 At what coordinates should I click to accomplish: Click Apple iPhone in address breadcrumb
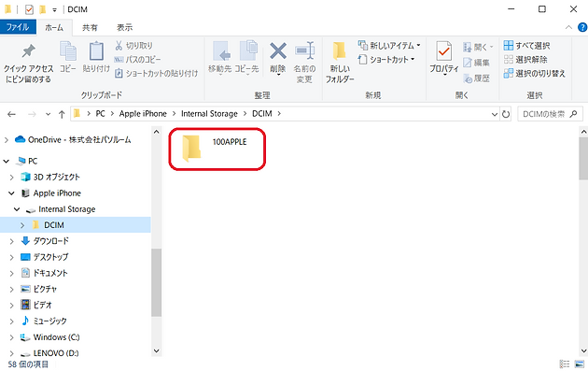[143, 114]
